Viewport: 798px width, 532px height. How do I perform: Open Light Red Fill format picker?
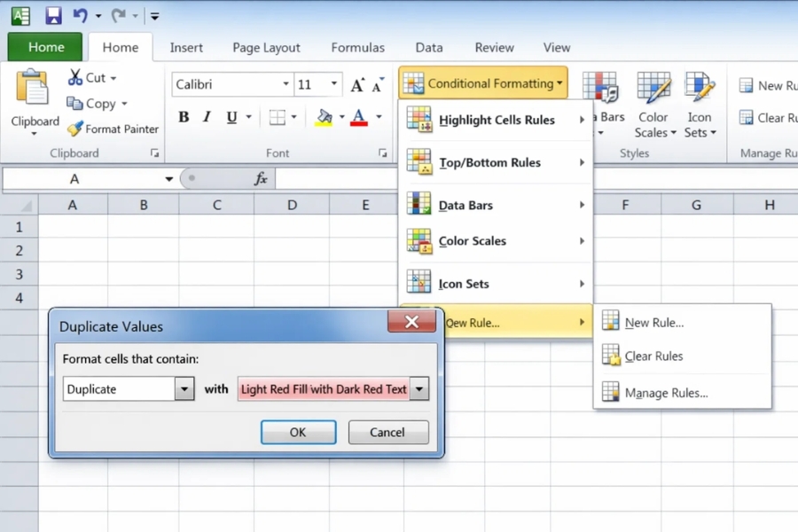point(419,388)
